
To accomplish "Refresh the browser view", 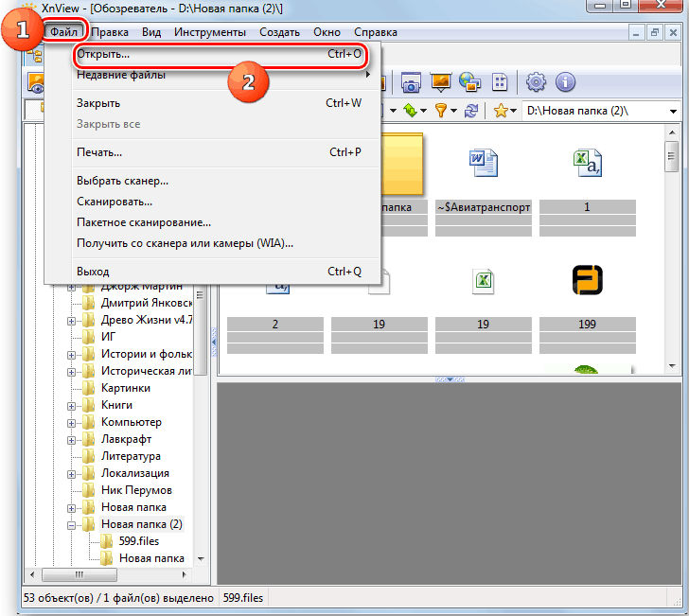I will coord(471,111).
